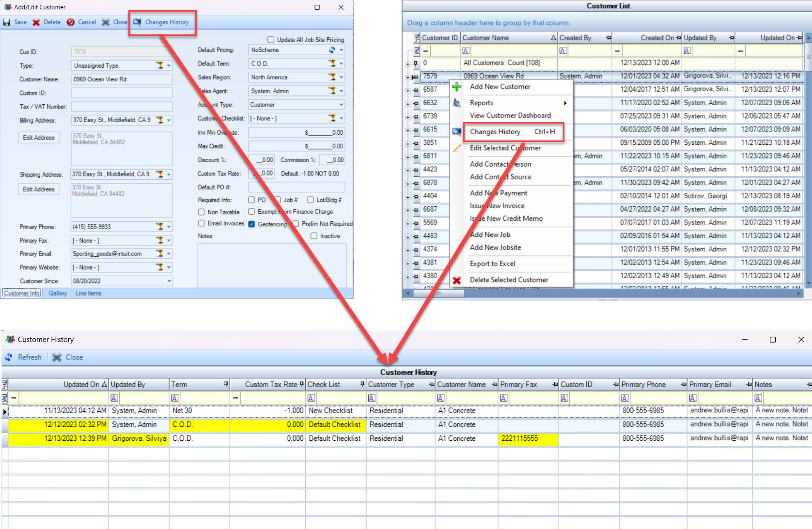
Task: Open the Customer Since date dropdown
Action: [x=169, y=281]
